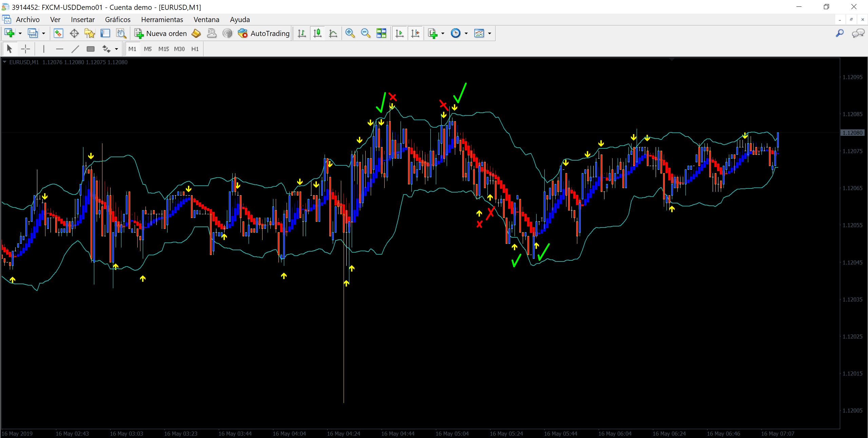Click the 1.12080 current price marker
Image resolution: width=868 pixels, height=438 pixels.
tap(852, 133)
